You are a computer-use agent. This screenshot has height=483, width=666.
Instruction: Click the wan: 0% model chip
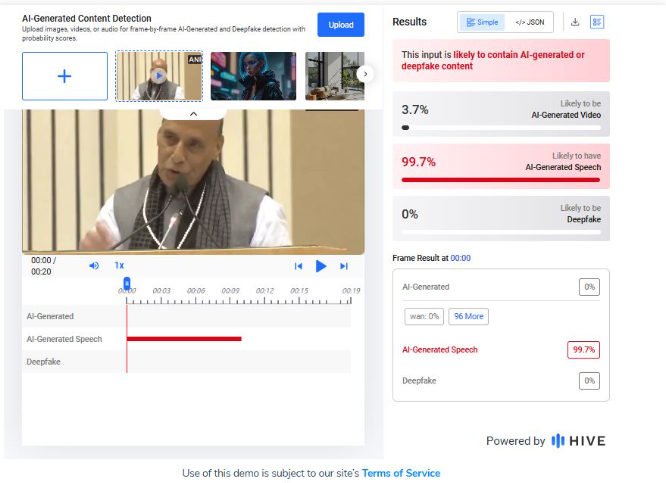click(424, 316)
